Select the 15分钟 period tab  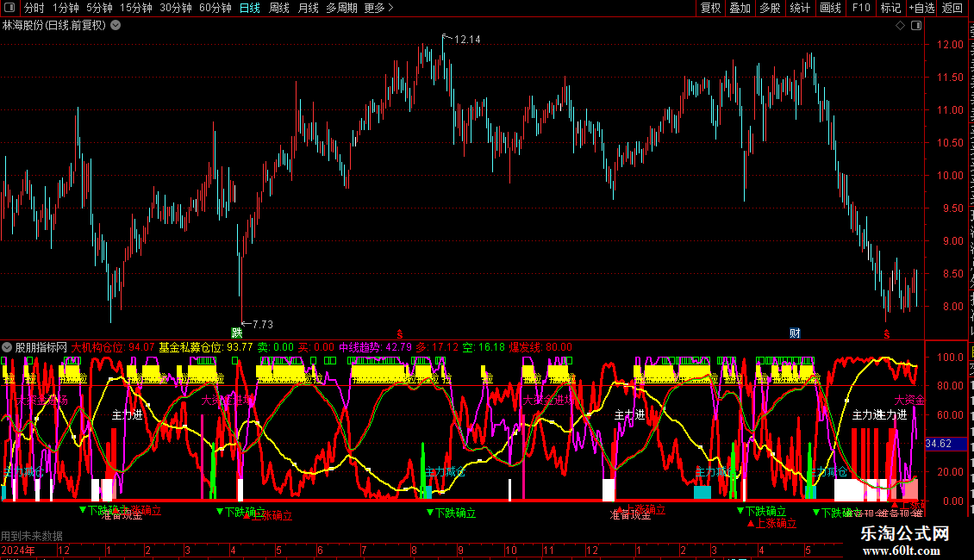136,8
